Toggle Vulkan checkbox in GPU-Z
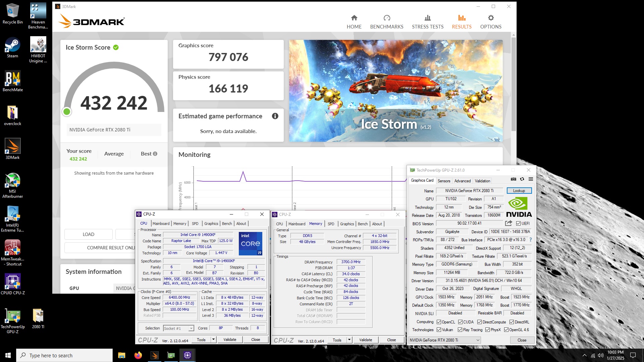Image resolution: width=644 pixels, height=362 pixels. [439, 330]
